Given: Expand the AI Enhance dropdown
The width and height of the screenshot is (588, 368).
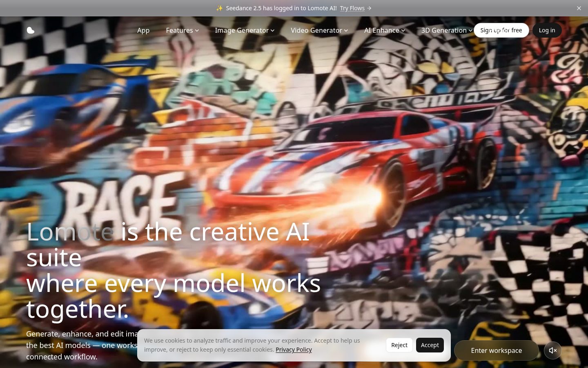Looking at the screenshot, I should pyautogui.click(x=385, y=30).
